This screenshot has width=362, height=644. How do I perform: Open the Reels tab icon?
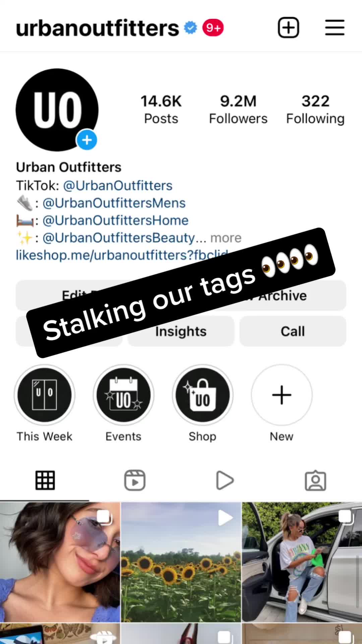coord(135,480)
